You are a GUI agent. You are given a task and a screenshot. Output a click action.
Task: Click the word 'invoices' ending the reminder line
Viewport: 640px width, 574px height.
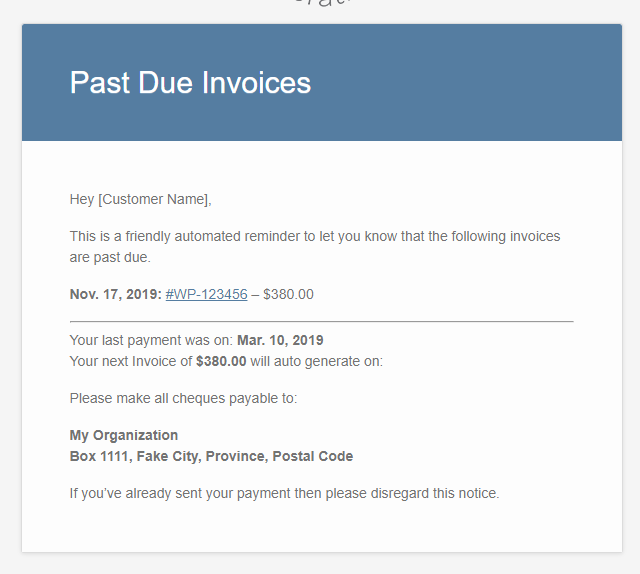coord(535,236)
